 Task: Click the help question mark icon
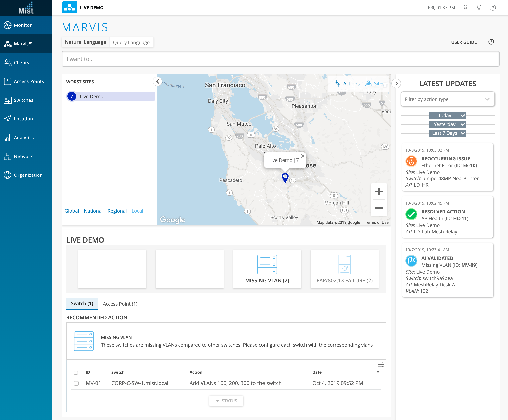(x=492, y=8)
